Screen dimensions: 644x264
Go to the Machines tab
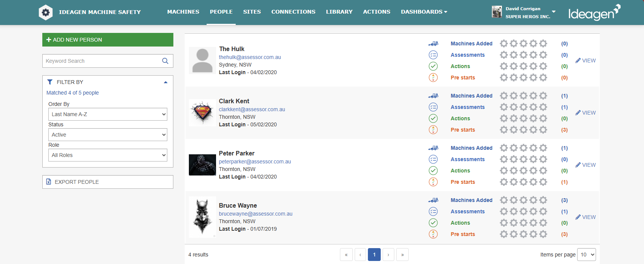(183, 12)
